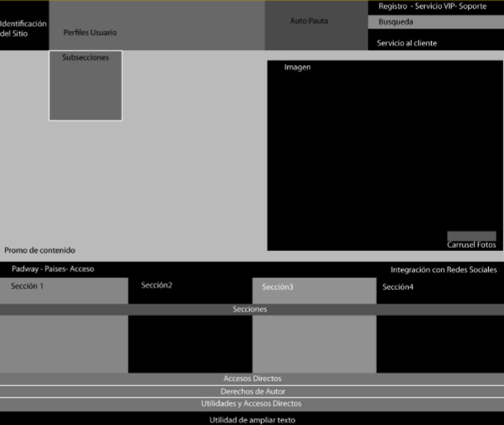Select the Sección3 tab
This screenshot has width=504, height=425.
[x=314, y=291]
